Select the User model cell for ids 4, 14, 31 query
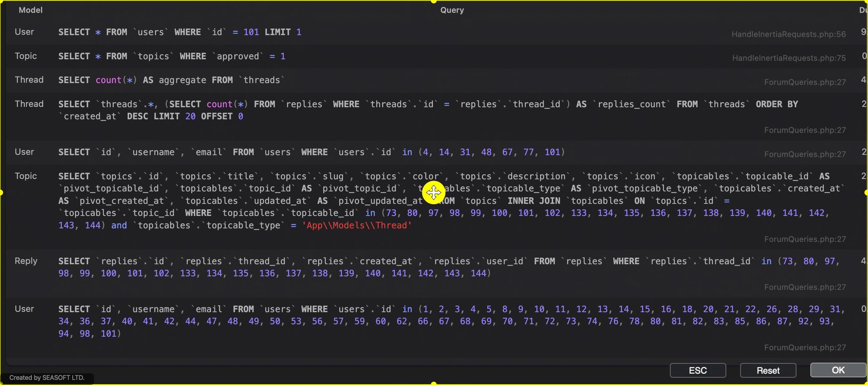The width and height of the screenshot is (868, 385). [24, 152]
